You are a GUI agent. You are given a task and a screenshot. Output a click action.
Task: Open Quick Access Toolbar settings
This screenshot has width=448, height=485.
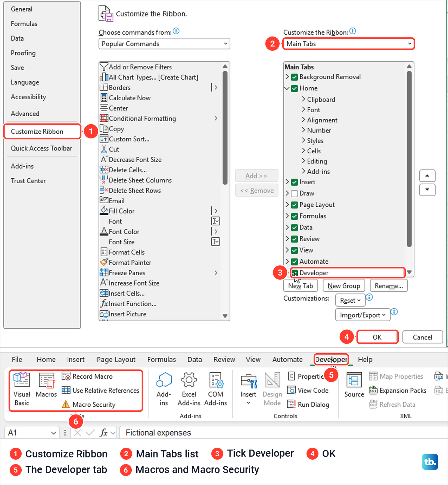(41, 148)
